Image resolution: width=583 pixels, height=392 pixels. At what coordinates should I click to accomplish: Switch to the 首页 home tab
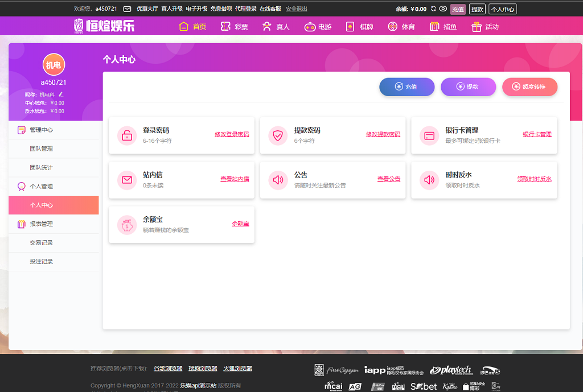pos(192,26)
